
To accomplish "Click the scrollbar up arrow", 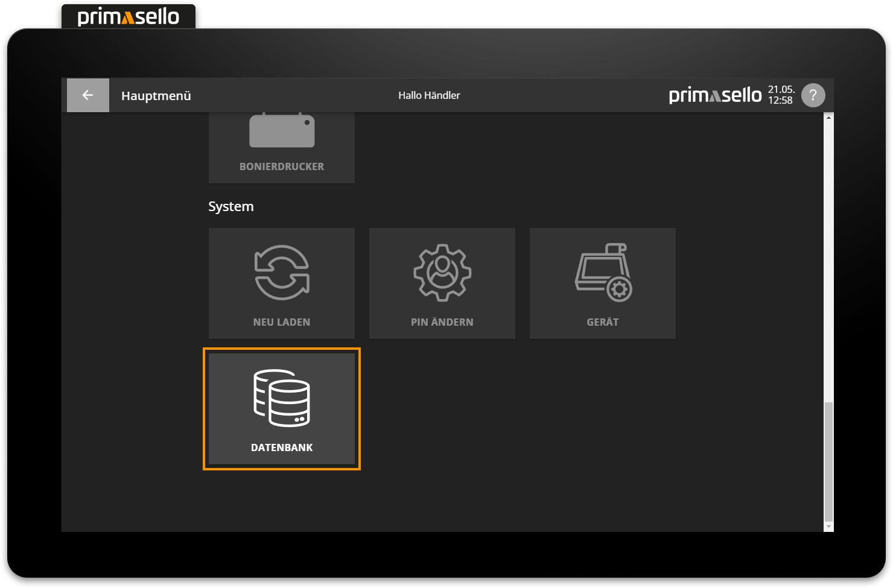I will tap(828, 118).
